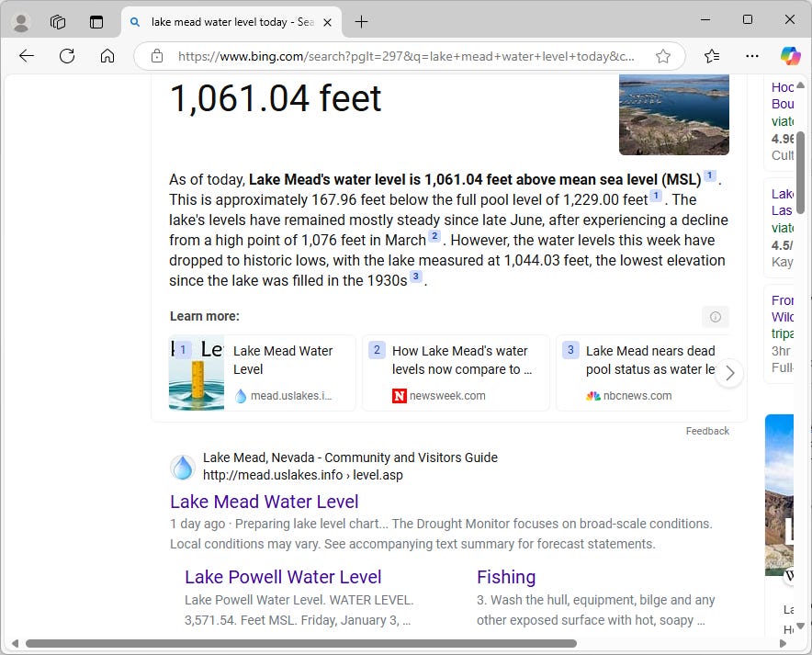Viewport: 812px width, 655px height.
Task: Refresh the page
Action: click(x=67, y=55)
